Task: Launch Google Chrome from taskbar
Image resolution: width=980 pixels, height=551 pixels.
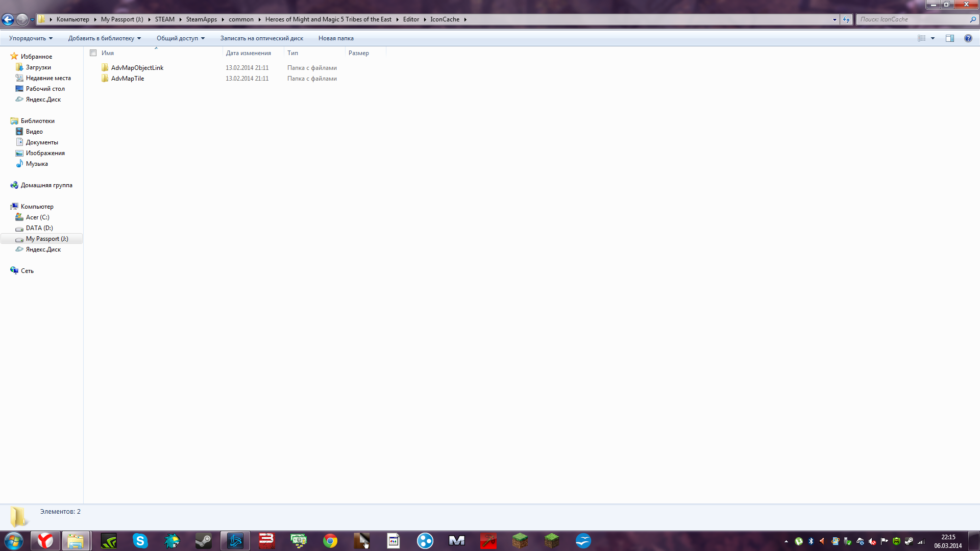Action: (330, 541)
